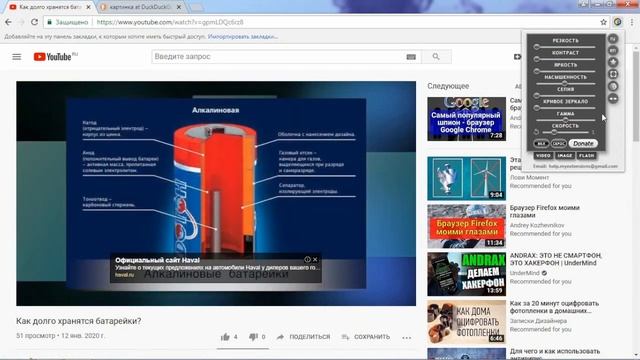Click the Donate button

click(x=583, y=144)
